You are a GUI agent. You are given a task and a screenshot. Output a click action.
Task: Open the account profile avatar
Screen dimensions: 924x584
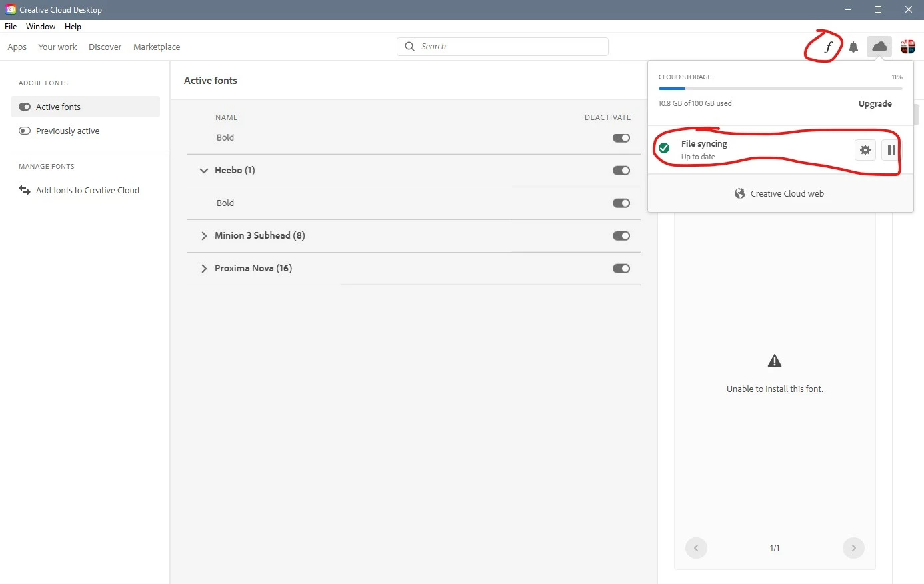click(x=908, y=47)
